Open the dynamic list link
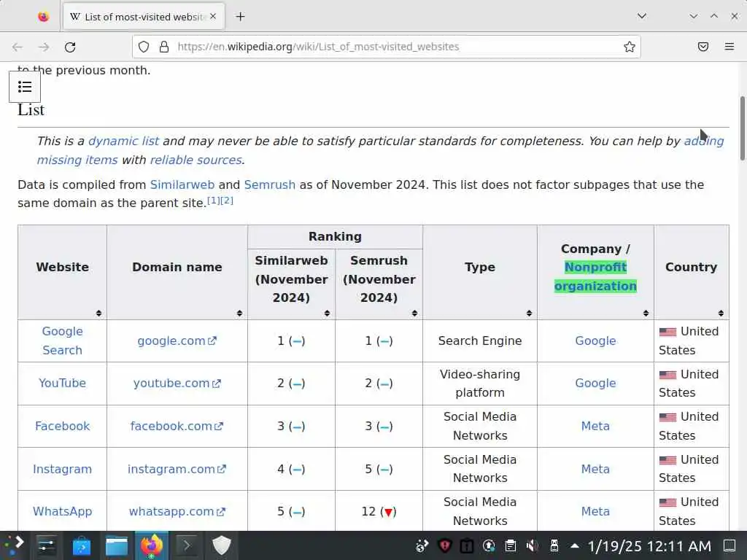The image size is (747, 560). tap(123, 141)
